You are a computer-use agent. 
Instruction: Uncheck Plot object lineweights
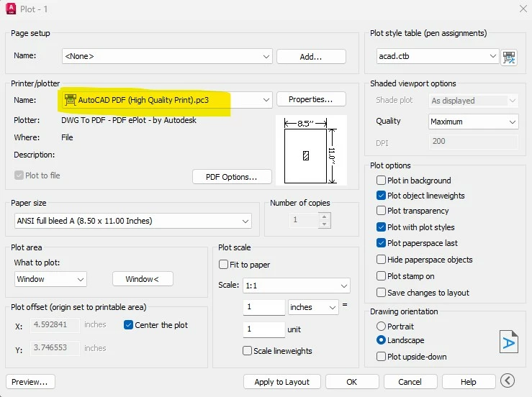click(381, 196)
